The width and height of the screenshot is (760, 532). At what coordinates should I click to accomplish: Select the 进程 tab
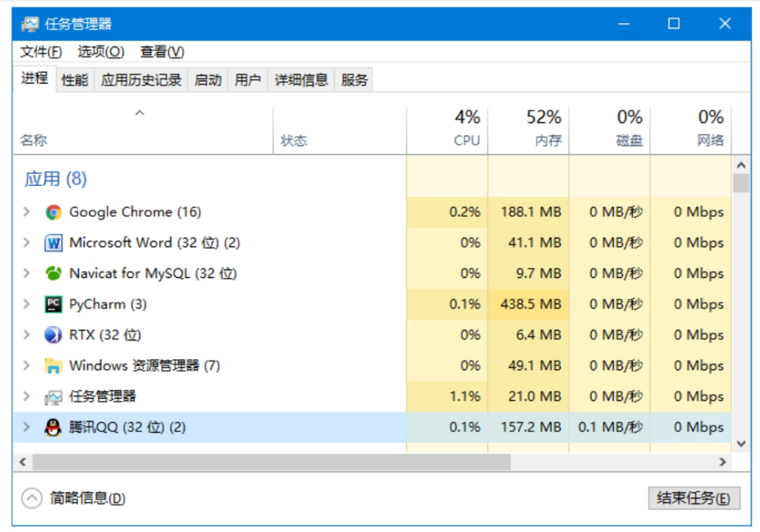pyautogui.click(x=34, y=78)
